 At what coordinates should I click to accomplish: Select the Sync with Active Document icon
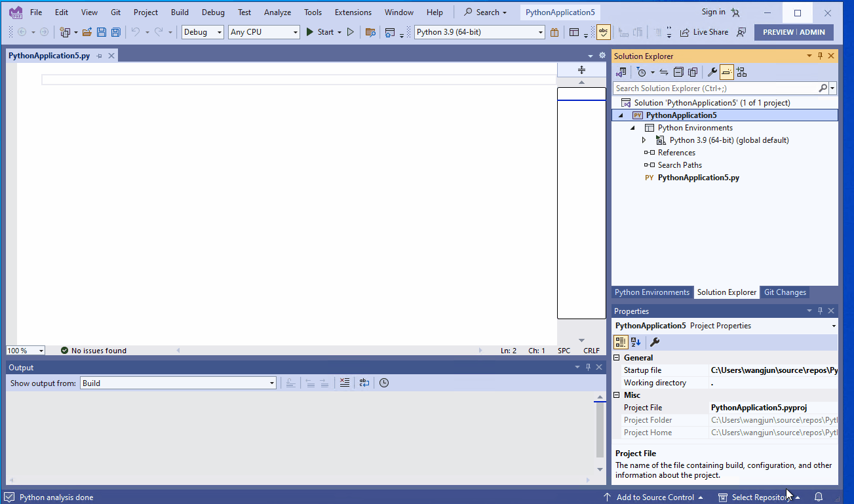click(663, 72)
